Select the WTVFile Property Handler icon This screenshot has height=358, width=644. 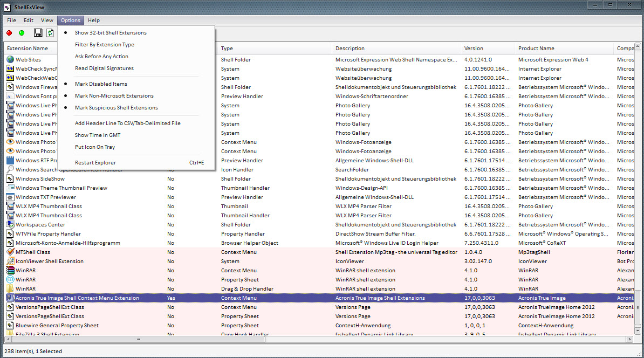10,233
